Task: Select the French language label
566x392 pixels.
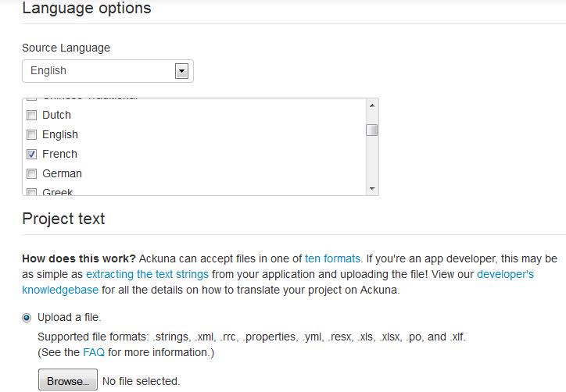Action: point(59,154)
